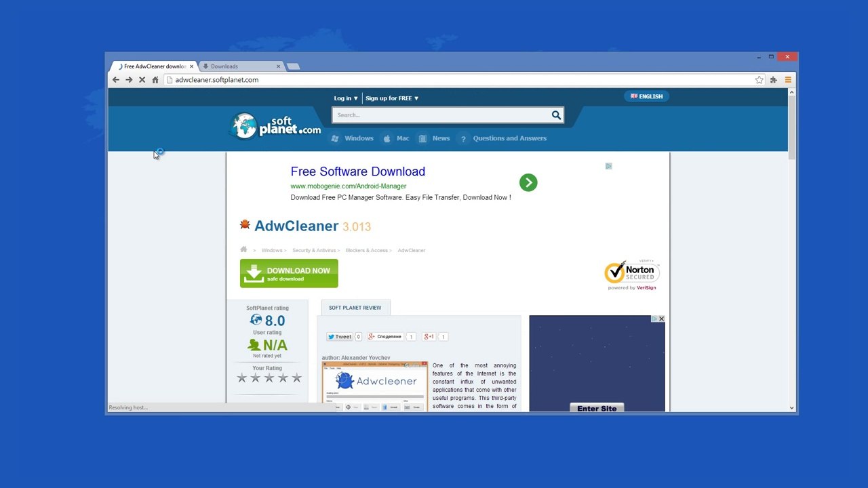Viewport: 868px width, 488px height.
Task: Stop loading the page with the X button
Action: point(142,80)
